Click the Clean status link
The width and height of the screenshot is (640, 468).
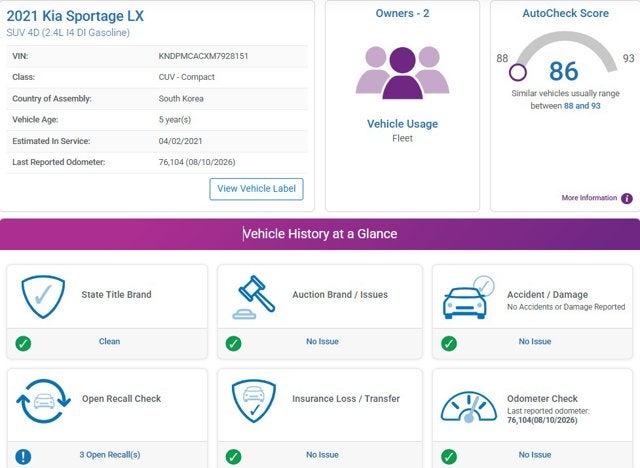pyautogui.click(x=109, y=342)
